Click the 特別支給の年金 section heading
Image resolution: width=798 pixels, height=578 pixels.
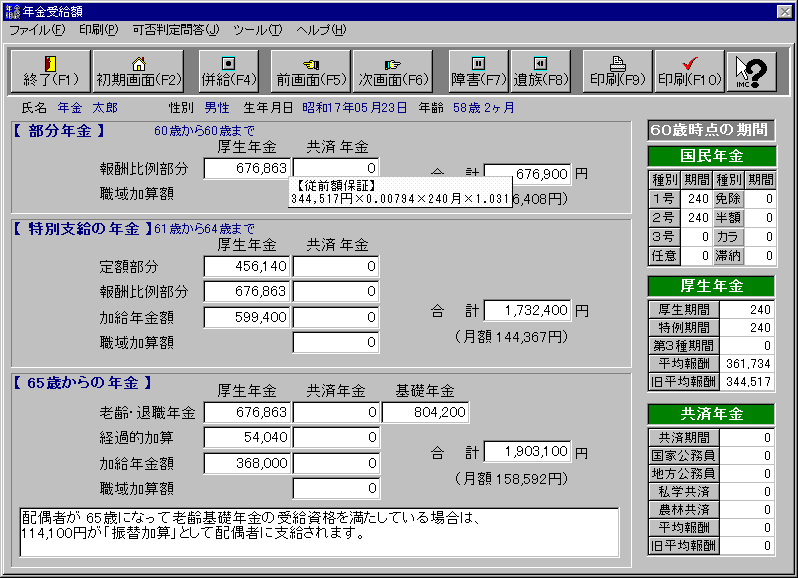tap(82, 228)
